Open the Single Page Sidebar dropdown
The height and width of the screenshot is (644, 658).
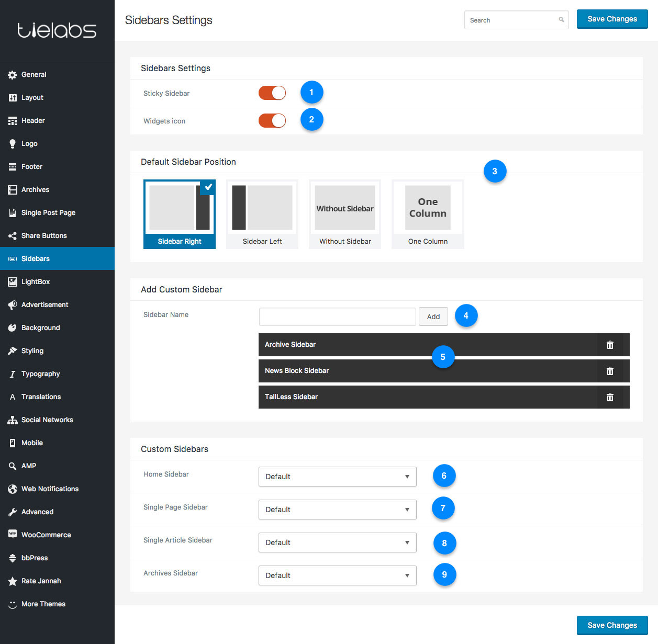[338, 510]
